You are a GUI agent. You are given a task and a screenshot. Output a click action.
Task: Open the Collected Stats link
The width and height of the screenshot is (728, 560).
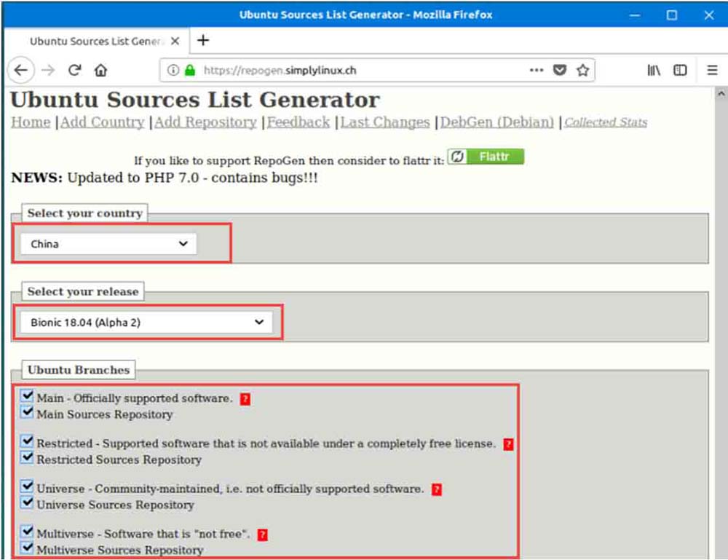point(606,122)
